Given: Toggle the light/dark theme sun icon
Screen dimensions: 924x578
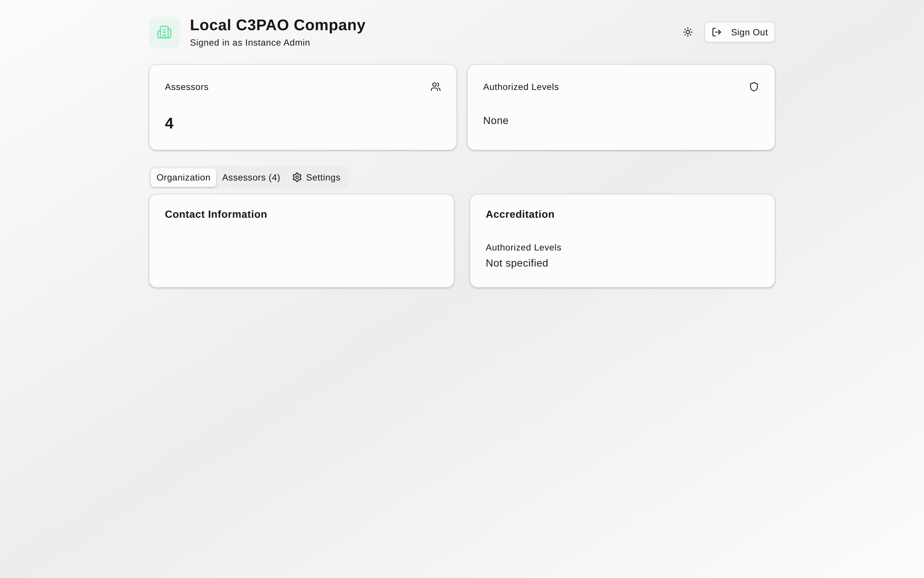Looking at the screenshot, I should pos(688,32).
